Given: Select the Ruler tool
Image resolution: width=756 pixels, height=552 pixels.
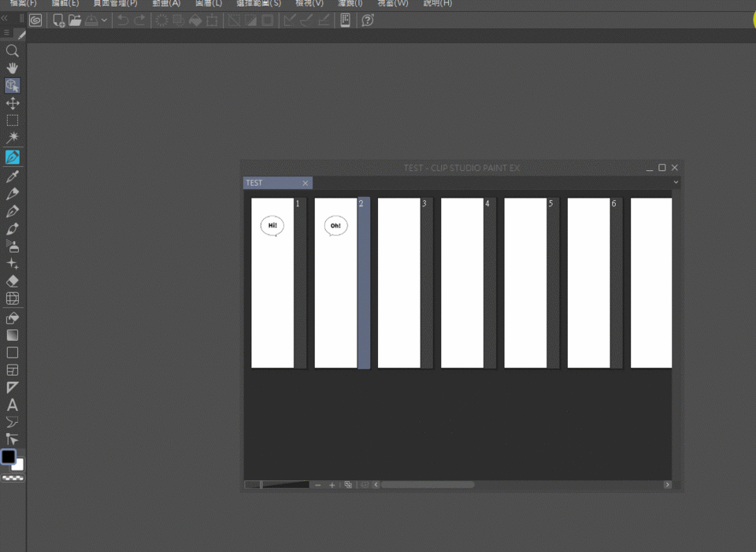Looking at the screenshot, I should pyautogui.click(x=13, y=387).
